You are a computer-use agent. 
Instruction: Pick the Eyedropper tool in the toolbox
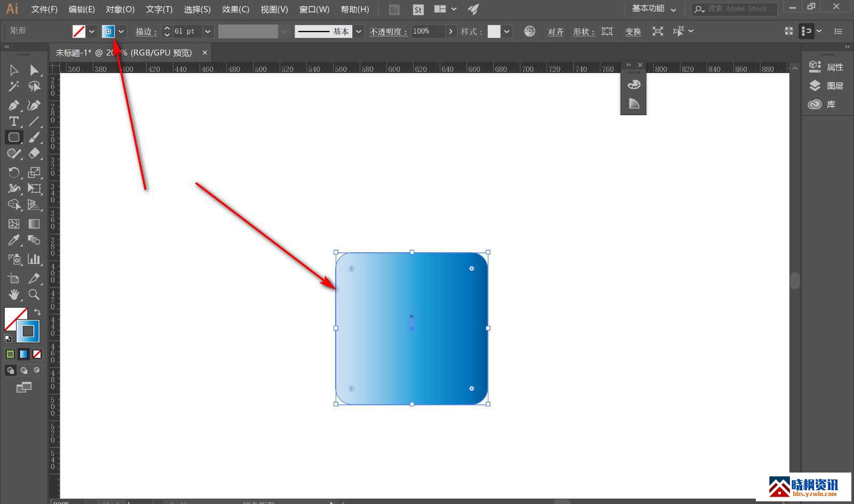click(14, 241)
